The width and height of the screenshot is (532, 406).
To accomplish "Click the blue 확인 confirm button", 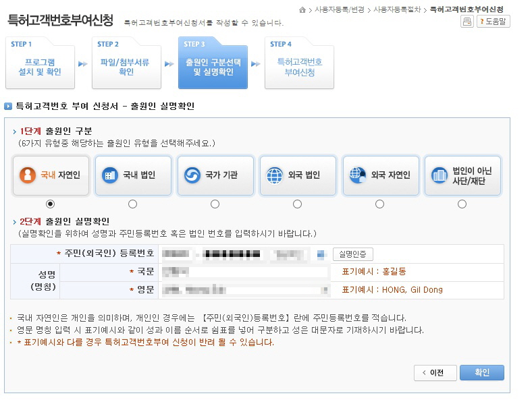I will (x=482, y=373).
